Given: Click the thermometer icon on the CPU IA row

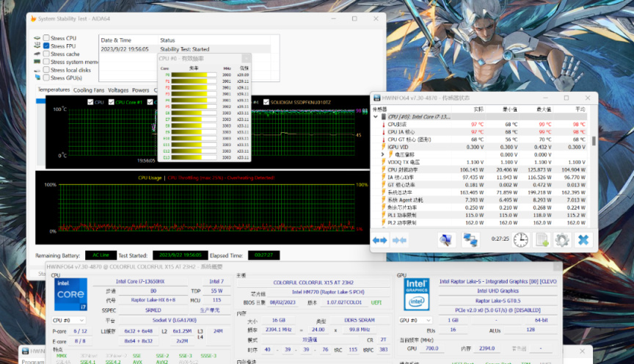Looking at the screenshot, I should point(383,132).
